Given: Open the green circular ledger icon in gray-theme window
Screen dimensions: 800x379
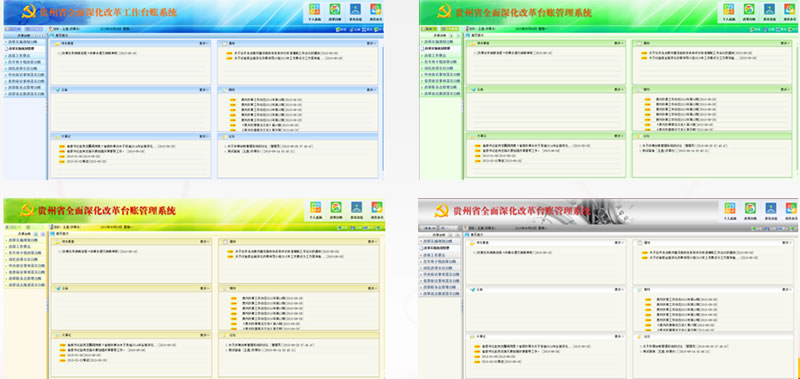Looking at the screenshot, I should click(750, 208).
